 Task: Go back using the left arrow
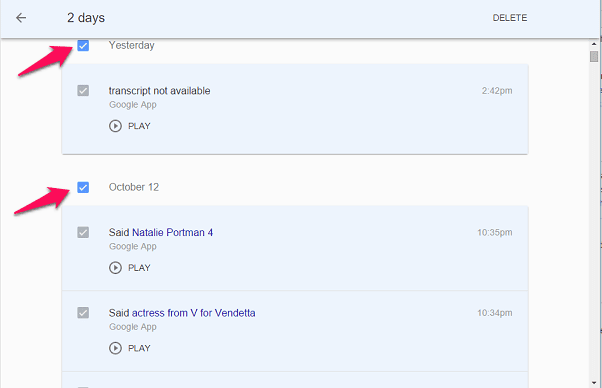pyautogui.click(x=21, y=18)
